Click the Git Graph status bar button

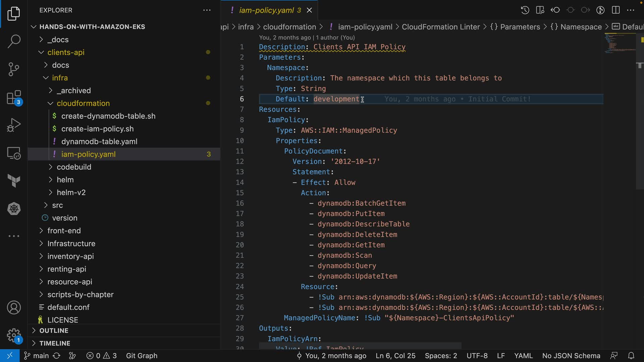(x=142, y=356)
